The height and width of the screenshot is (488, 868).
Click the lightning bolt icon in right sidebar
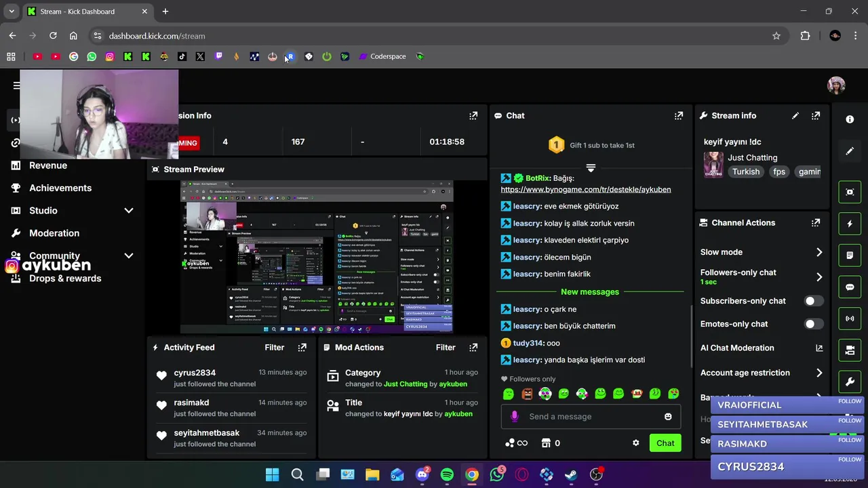(850, 224)
